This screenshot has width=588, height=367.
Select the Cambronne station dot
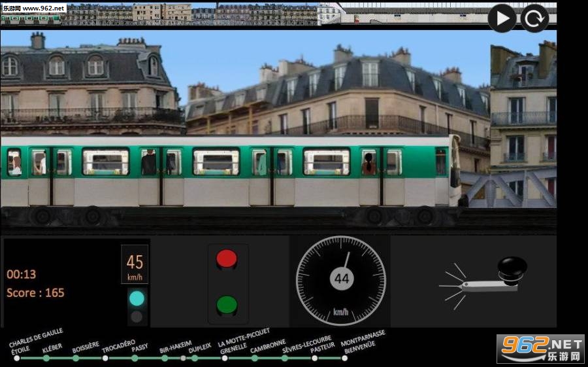[x=255, y=358]
